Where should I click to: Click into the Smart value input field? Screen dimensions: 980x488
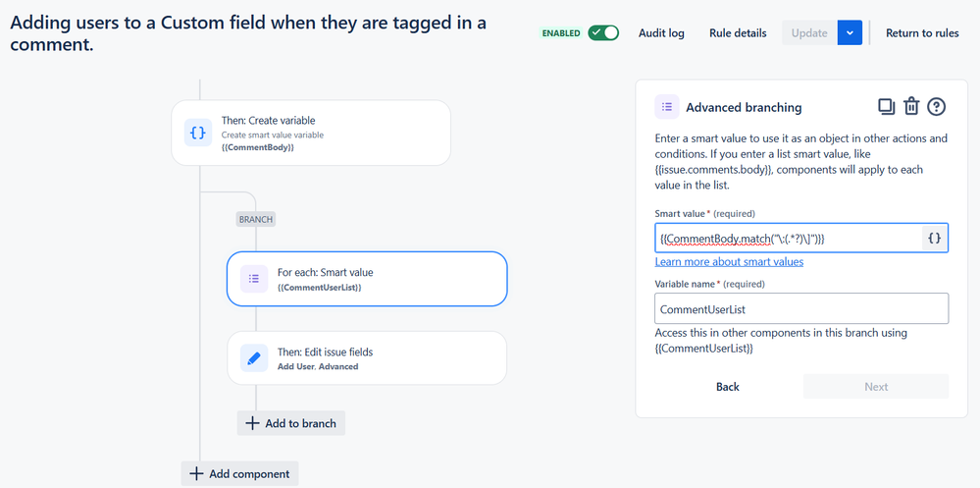(788, 239)
